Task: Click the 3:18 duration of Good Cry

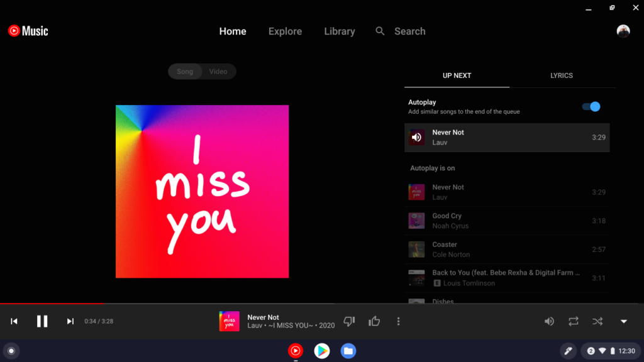Action: pos(599,221)
